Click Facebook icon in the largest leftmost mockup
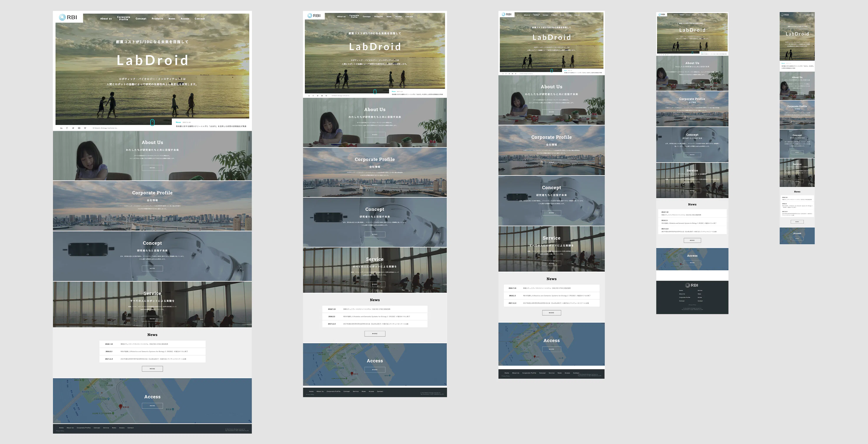Image resolution: width=868 pixels, height=444 pixels. tap(67, 128)
